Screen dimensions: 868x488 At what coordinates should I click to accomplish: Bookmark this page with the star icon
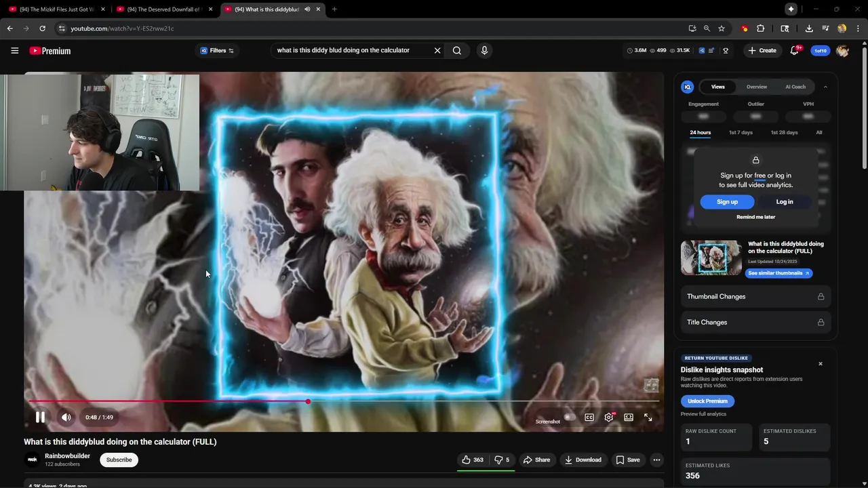722,28
